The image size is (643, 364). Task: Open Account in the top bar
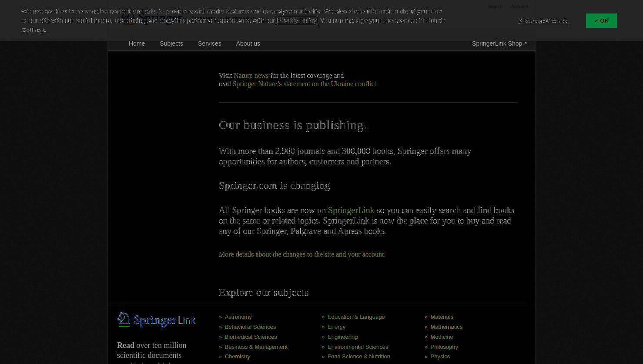click(x=519, y=7)
